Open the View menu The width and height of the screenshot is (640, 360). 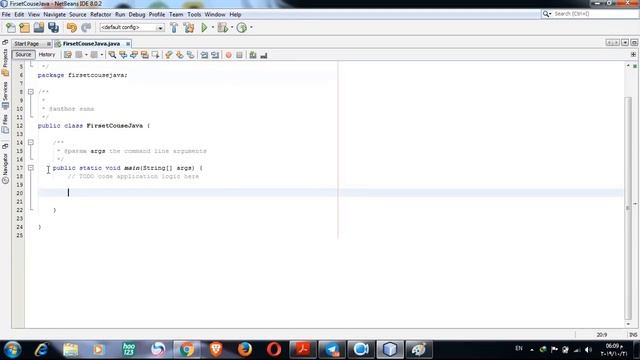[x=34, y=14]
